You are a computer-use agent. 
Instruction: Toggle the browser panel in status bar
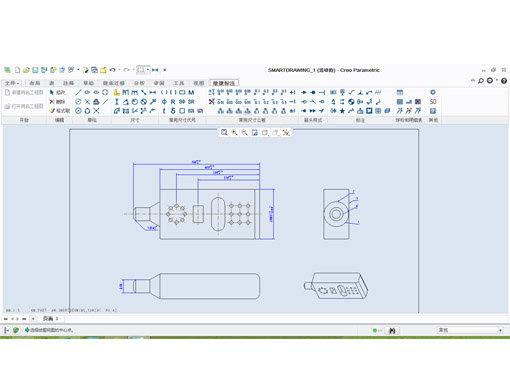coord(15,330)
